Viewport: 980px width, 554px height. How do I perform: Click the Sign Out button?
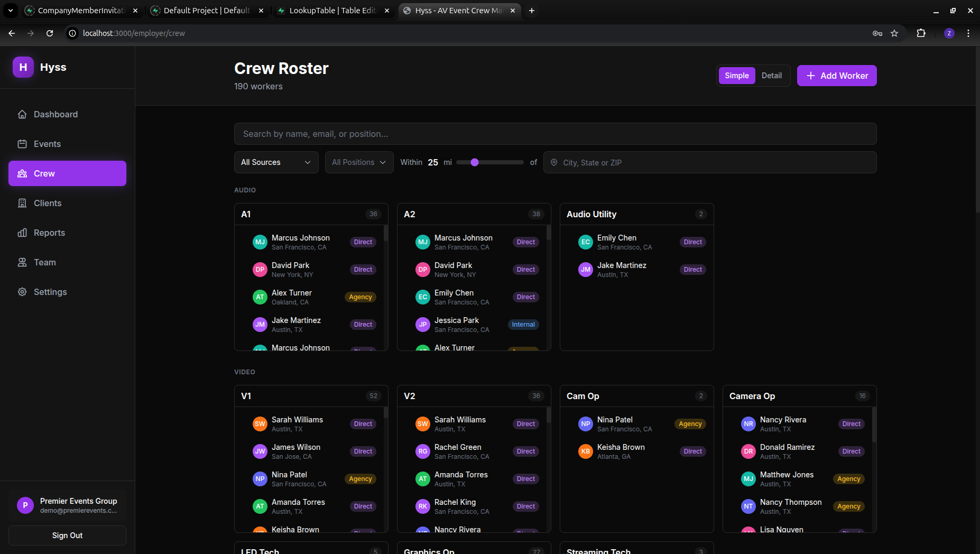point(67,535)
